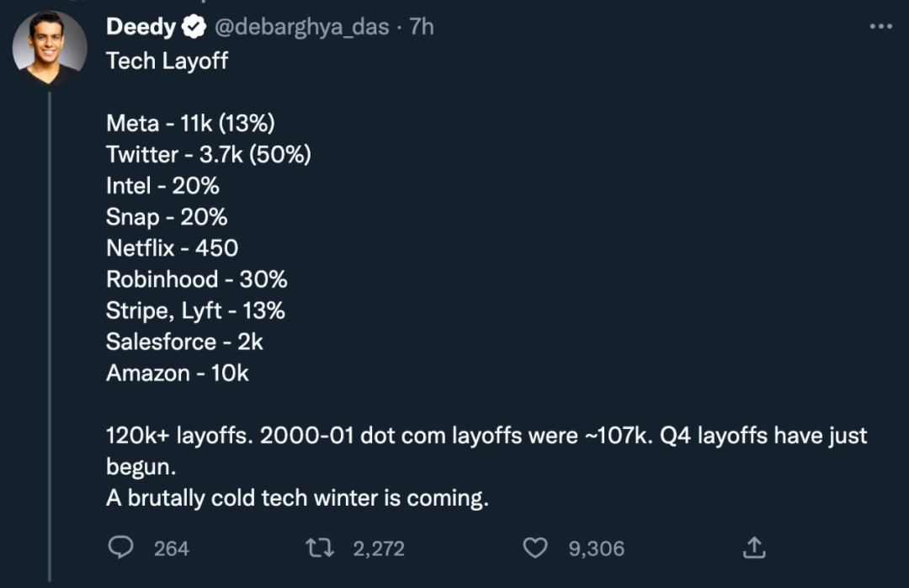Click the 9,306 likes count
909x588 pixels.
pyautogui.click(x=597, y=549)
